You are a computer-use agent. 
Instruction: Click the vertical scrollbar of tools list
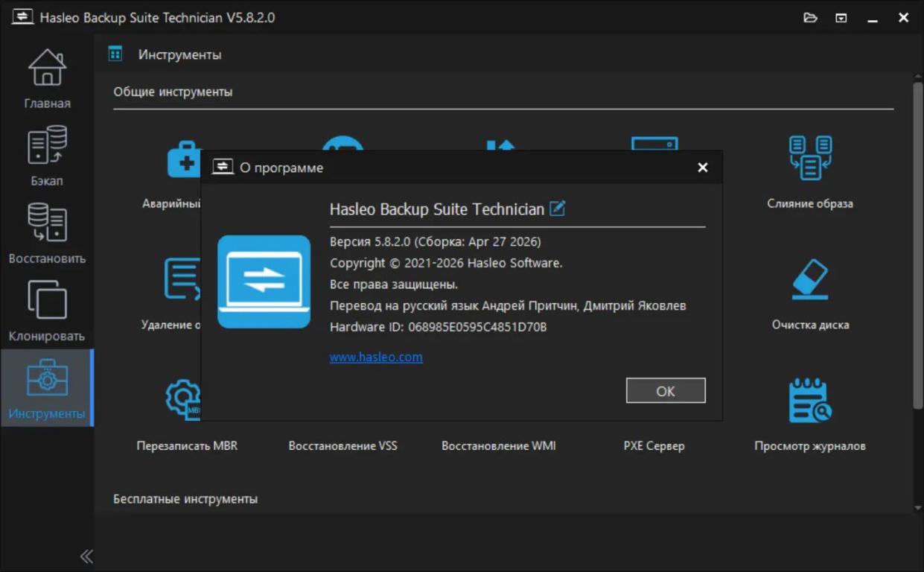[x=917, y=245]
